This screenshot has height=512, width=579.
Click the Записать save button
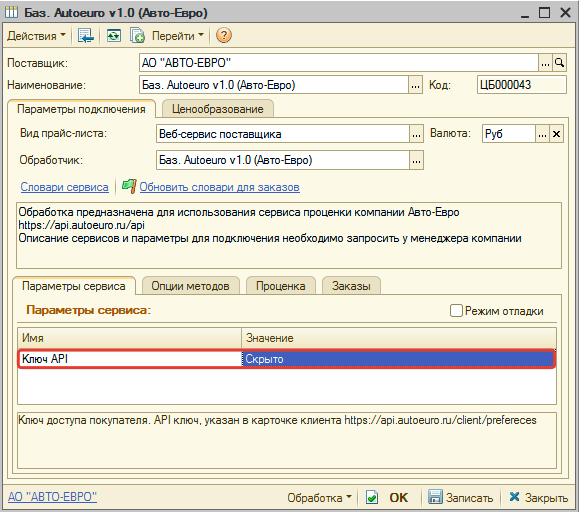click(460, 497)
